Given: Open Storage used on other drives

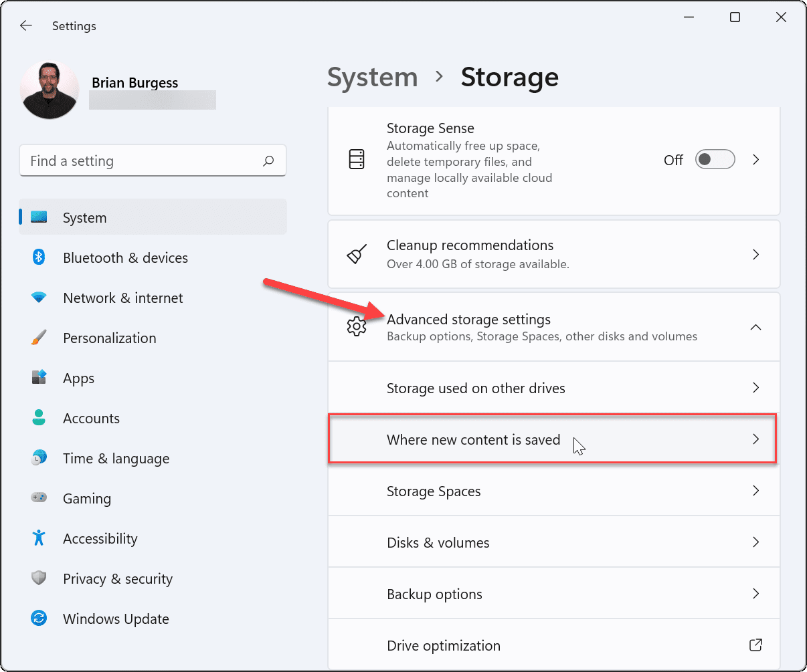Looking at the screenshot, I should [x=554, y=388].
